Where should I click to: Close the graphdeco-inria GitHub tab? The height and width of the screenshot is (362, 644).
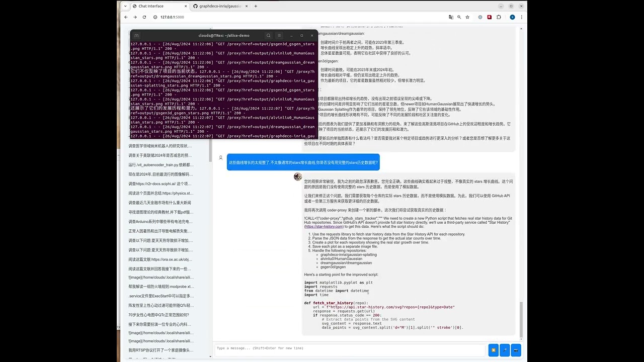tap(247, 6)
